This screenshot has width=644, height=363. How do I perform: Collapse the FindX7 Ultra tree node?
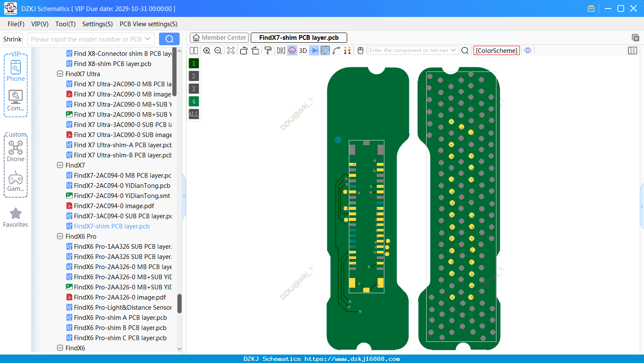point(60,74)
